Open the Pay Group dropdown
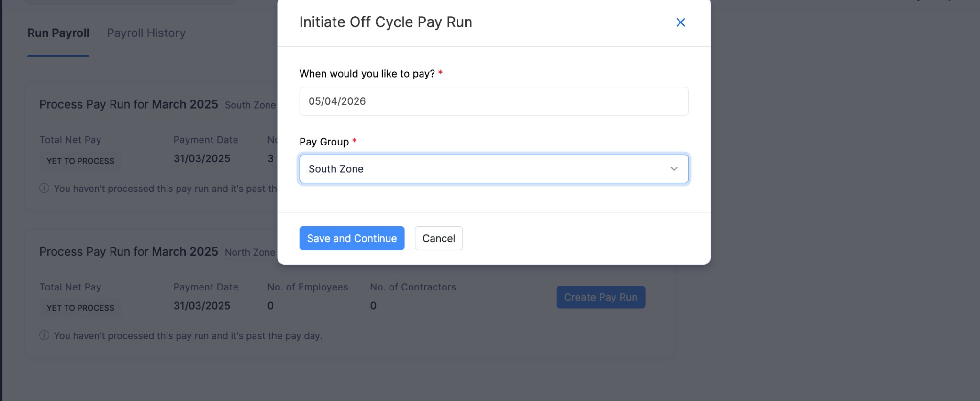980x401 pixels. tap(494, 168)
